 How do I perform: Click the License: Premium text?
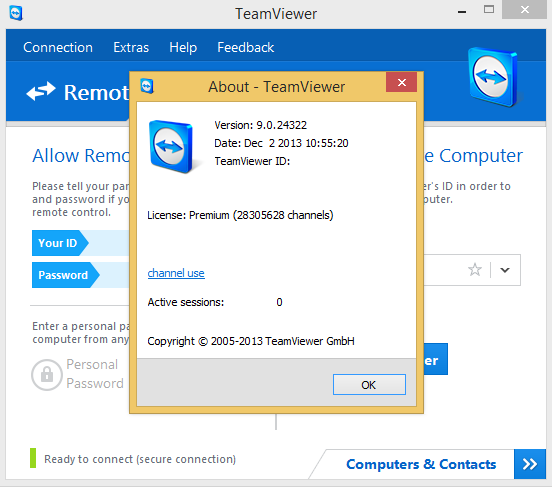(x=240, y=215)
